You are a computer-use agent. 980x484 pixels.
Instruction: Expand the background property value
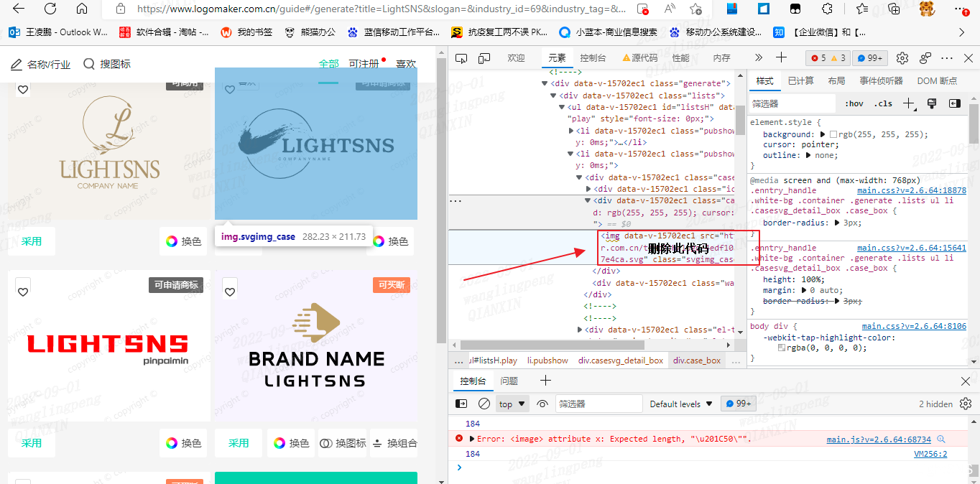[823, 134]
